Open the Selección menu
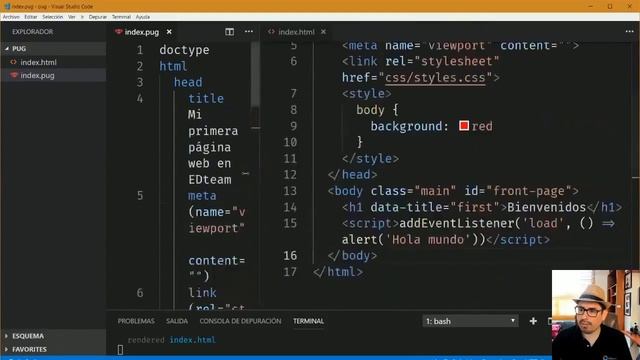 coord(53,17)
